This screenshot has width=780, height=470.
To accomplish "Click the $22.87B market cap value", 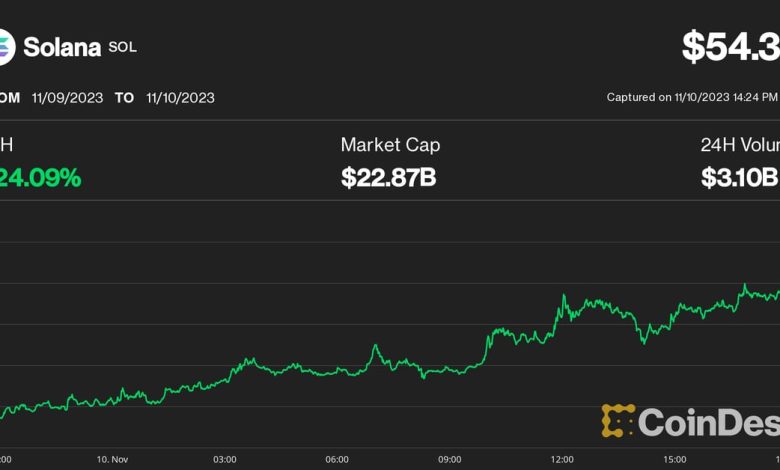I will pyautogui.click(x=388, y=178).
